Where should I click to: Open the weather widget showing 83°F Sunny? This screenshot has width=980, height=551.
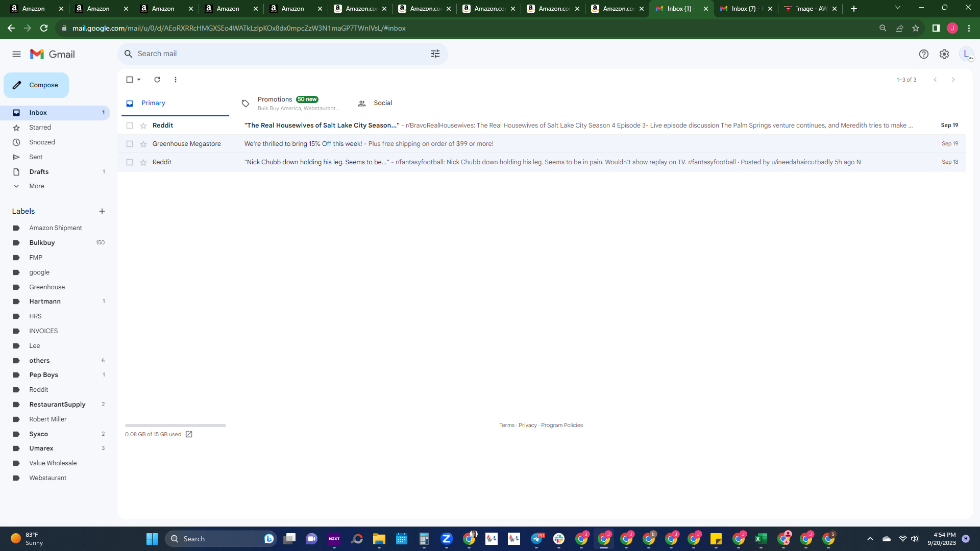tap(28, 539)
